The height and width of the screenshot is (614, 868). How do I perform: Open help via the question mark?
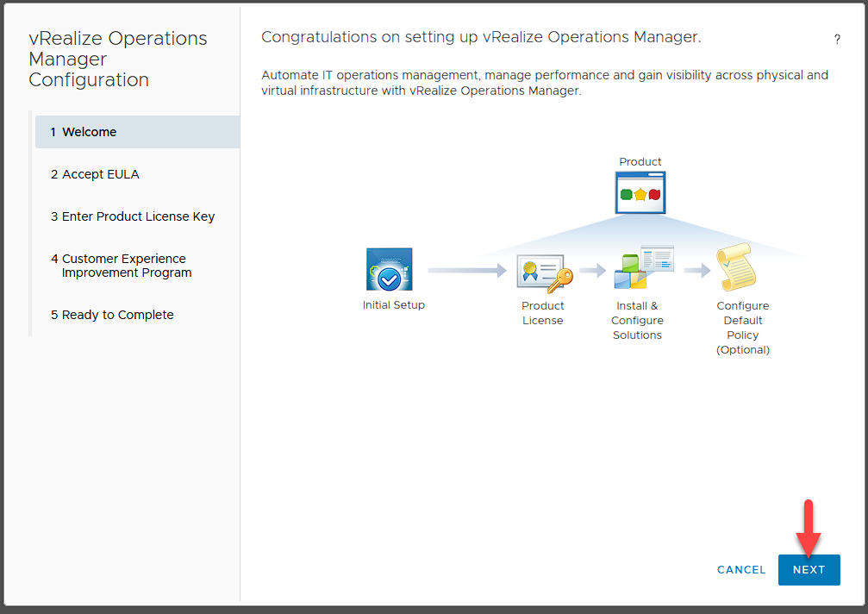[837, 40]
